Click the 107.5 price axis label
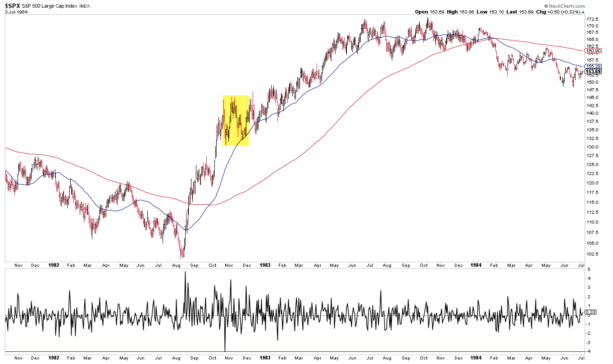 click(x=593, y=233)
